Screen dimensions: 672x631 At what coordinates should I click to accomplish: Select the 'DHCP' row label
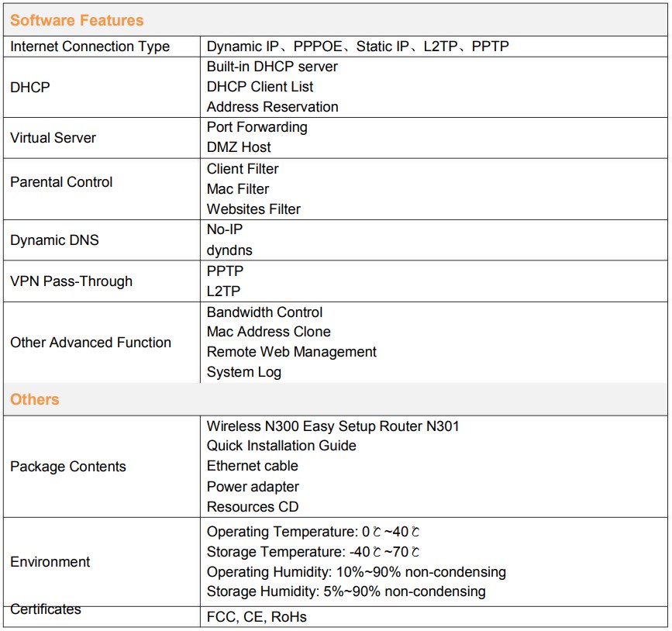(x=30, y=87)
